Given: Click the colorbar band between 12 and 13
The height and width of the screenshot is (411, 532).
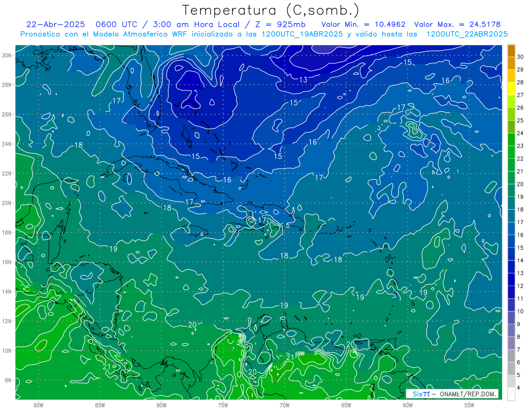Looking at the screenshot, I should [511, 279].
